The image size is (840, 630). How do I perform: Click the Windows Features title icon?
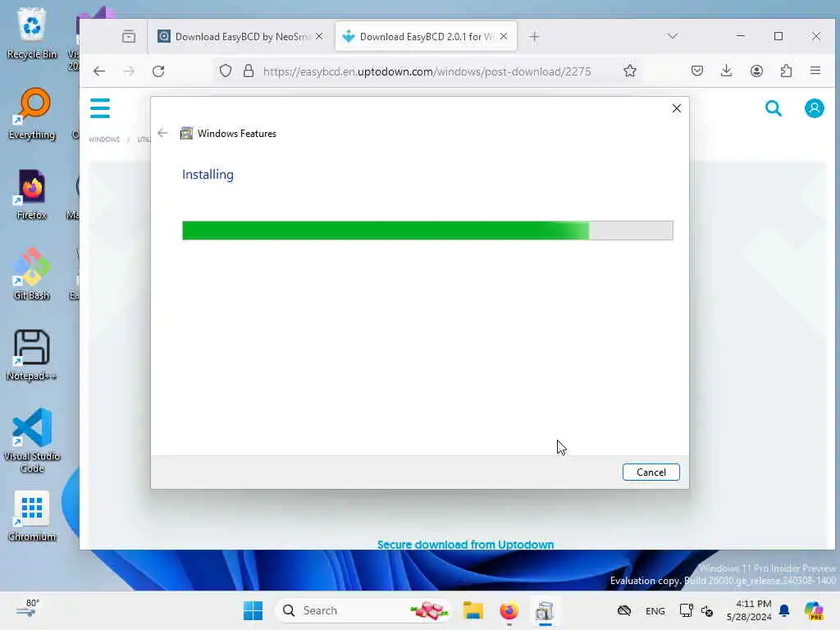[186, 134]
